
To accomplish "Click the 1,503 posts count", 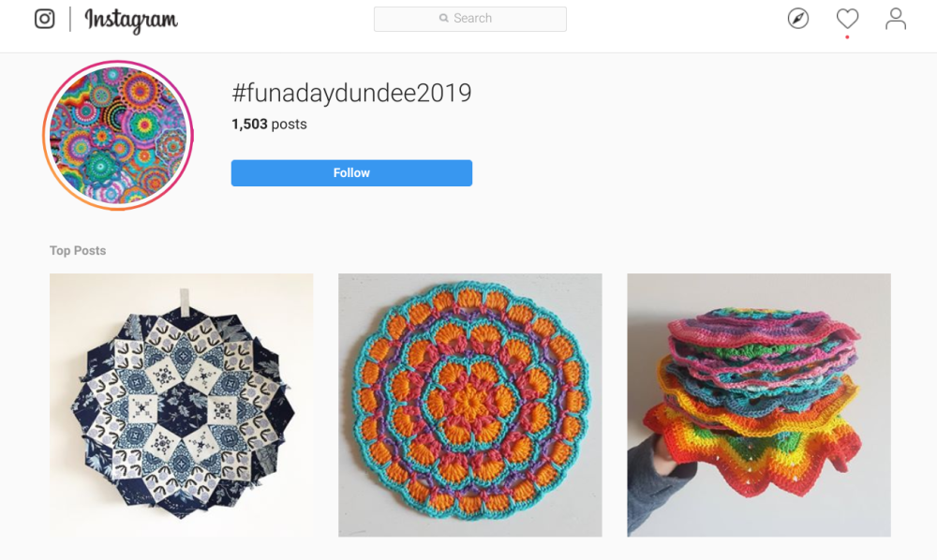I will point(269,125).
